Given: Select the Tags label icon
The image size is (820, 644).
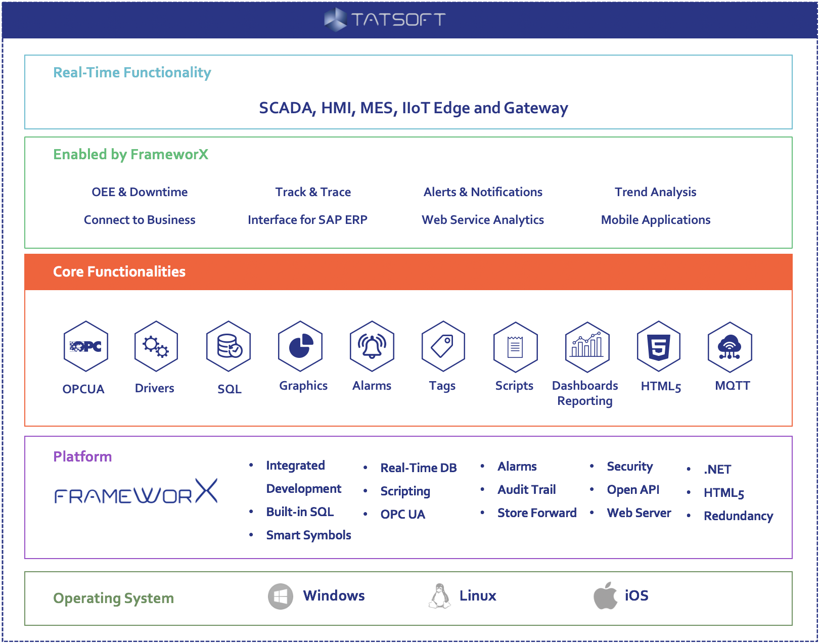Looking at the screenshot, I should (x=443, y=347).
